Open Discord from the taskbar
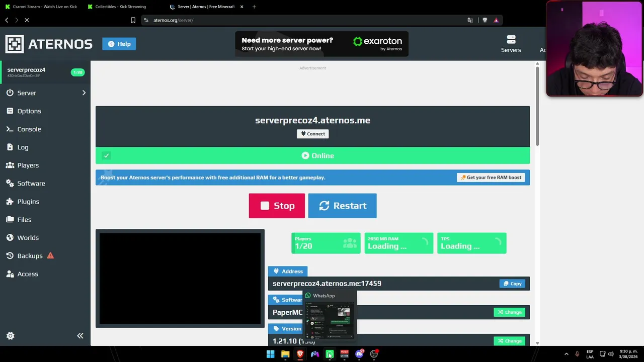Viewport: 644px width, 362px height. (359, 354)
